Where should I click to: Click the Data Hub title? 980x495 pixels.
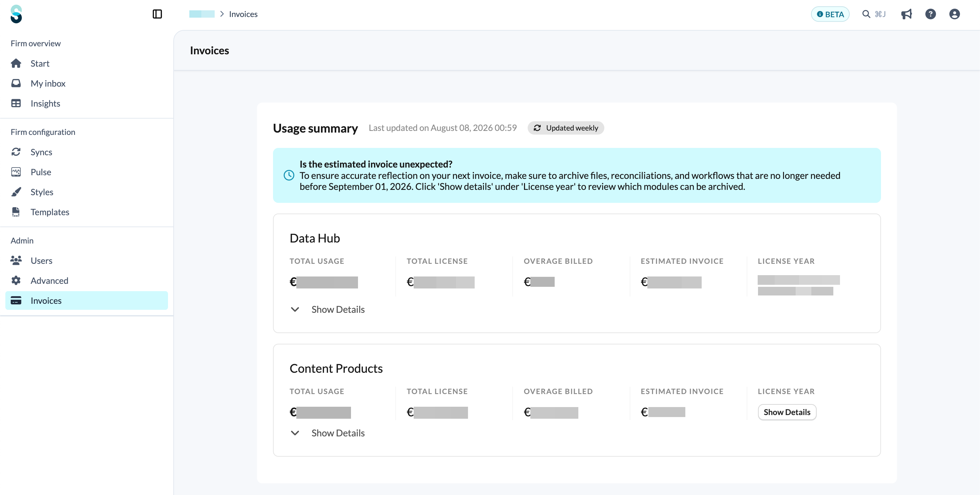(x=315, y=239)
